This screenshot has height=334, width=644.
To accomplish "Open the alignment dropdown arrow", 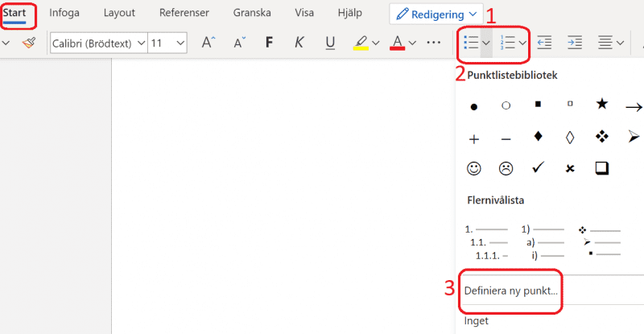I will (x=620, y=43).
